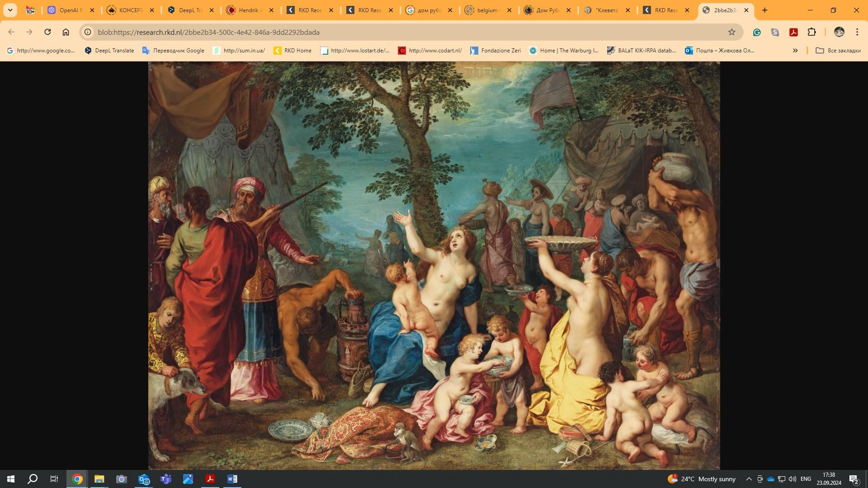Open the RKD Home bookmark

tap(292, 51)
